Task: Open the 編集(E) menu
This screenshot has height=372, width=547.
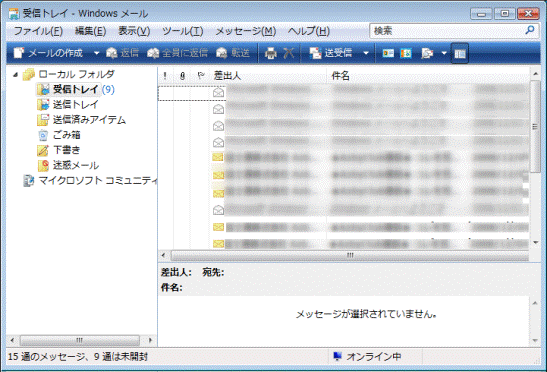Action: tap(90, 31)
